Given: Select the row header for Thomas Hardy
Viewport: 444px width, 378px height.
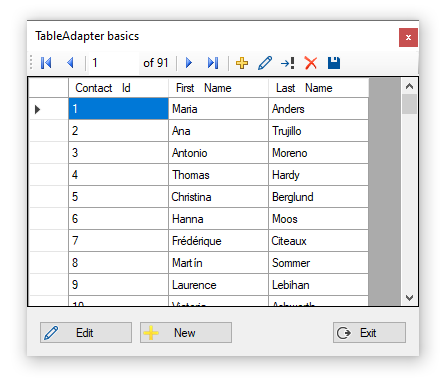Looking at the screenshot, I should tap(48, 175).
